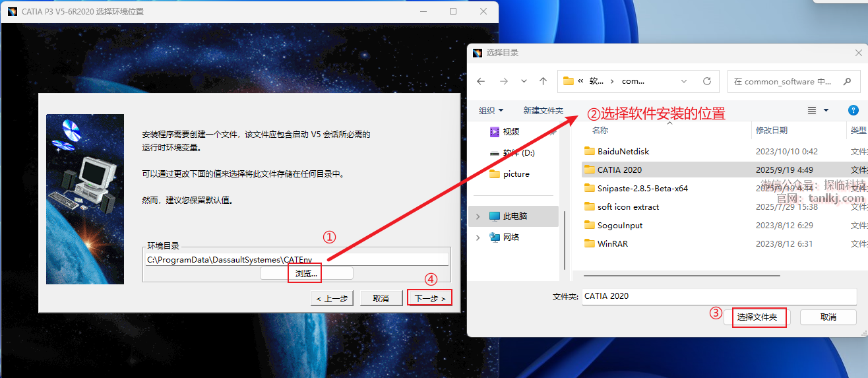
Task: Click the blue help icon
Action: coord(853,110)
